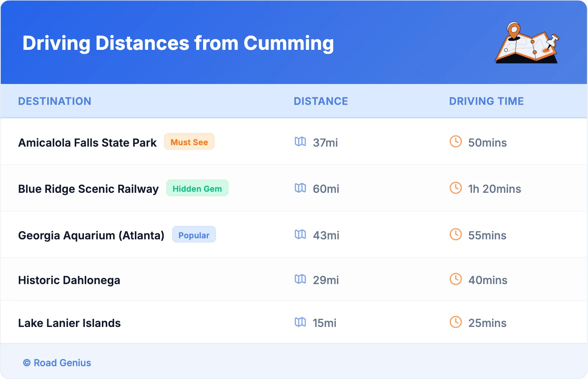Click the 15mi distance value
588x379 pixels.
(324, 323)
